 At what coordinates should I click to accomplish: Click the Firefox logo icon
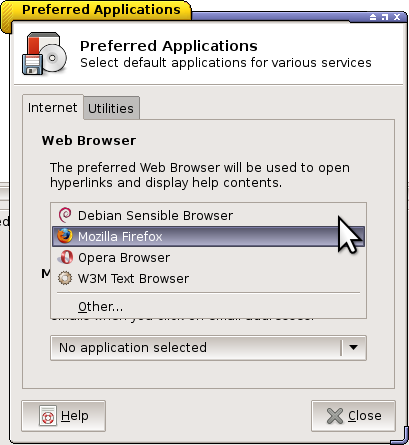[65, 236]
